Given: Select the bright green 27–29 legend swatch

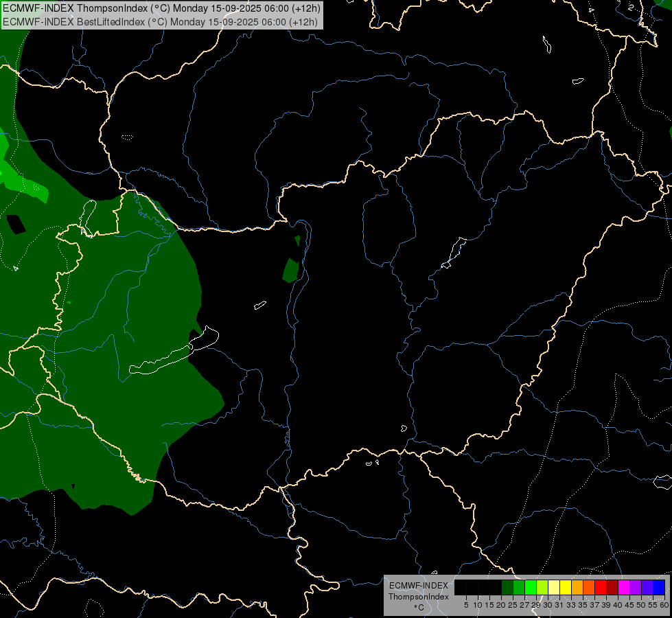Looking at the screenshot, I should click(531, 588).
